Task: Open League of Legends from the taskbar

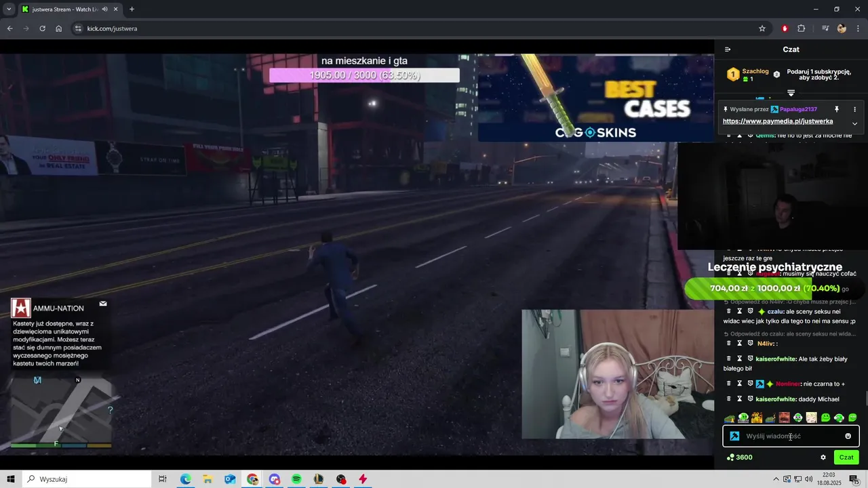Action: [x=319, y=479]
